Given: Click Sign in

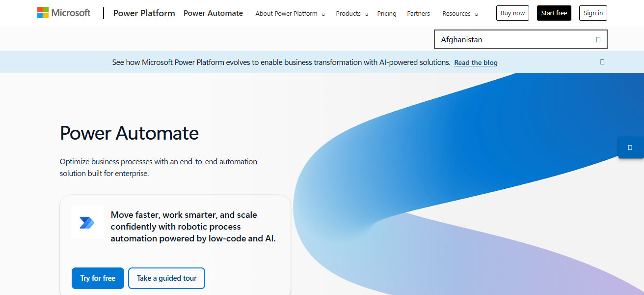Looking at the screenshot, I should [x=593, y=13].
